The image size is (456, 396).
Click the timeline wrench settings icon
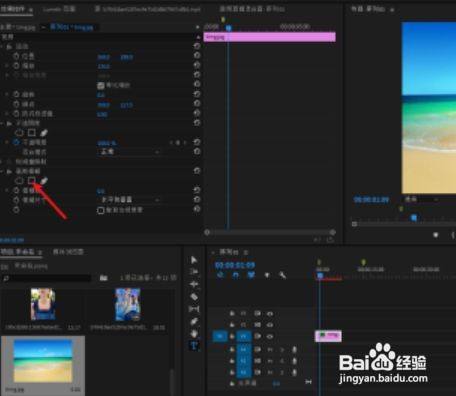pos(282,275)
